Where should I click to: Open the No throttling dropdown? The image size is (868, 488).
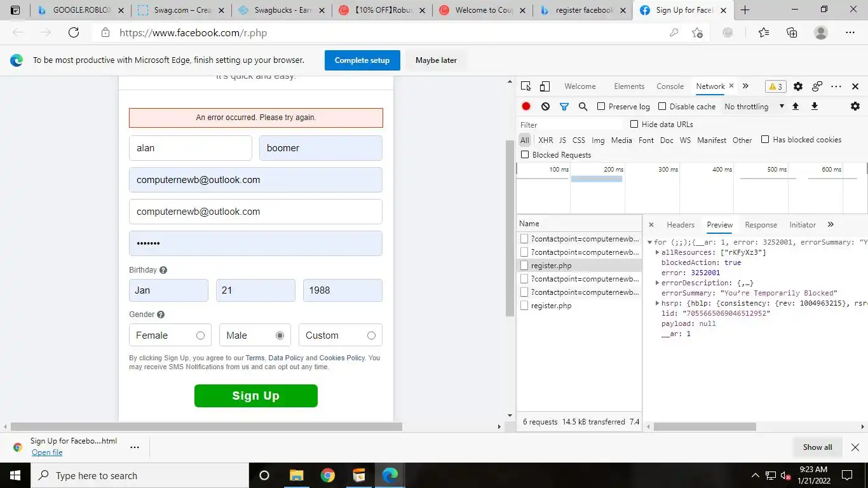(754, 106)
